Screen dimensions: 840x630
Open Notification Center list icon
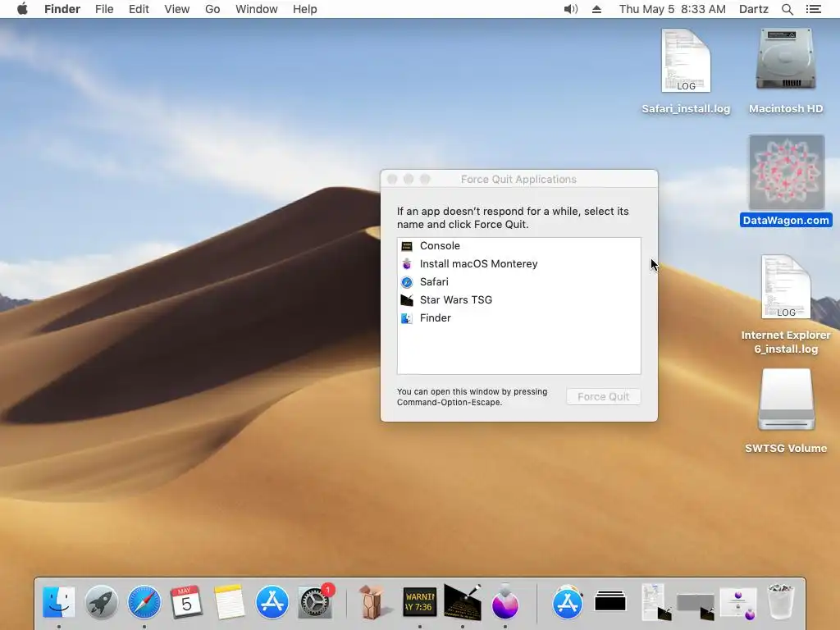click(x=814, y=9)
